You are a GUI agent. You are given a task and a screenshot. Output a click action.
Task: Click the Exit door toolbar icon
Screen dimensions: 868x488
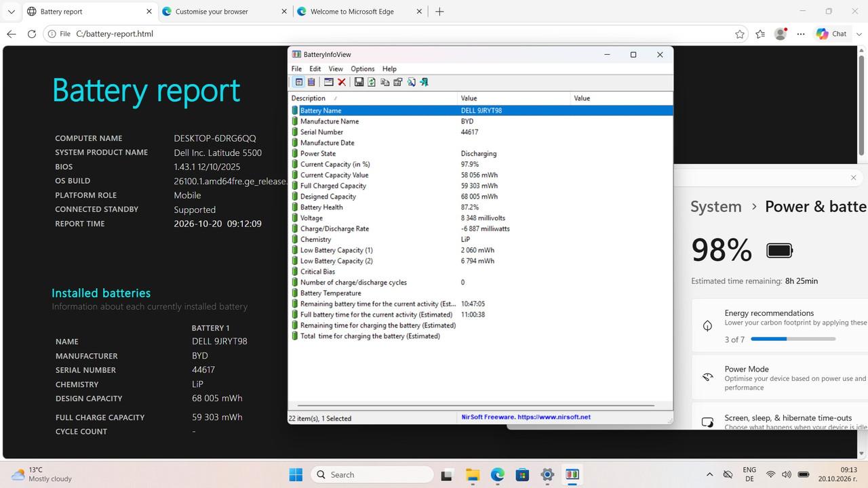click(x=424, y=82)
